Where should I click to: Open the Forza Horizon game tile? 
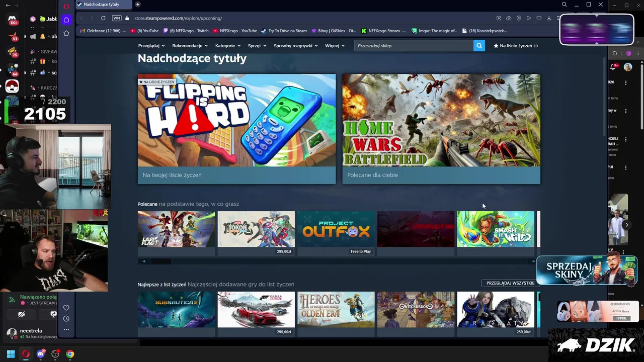click(256, 314)
